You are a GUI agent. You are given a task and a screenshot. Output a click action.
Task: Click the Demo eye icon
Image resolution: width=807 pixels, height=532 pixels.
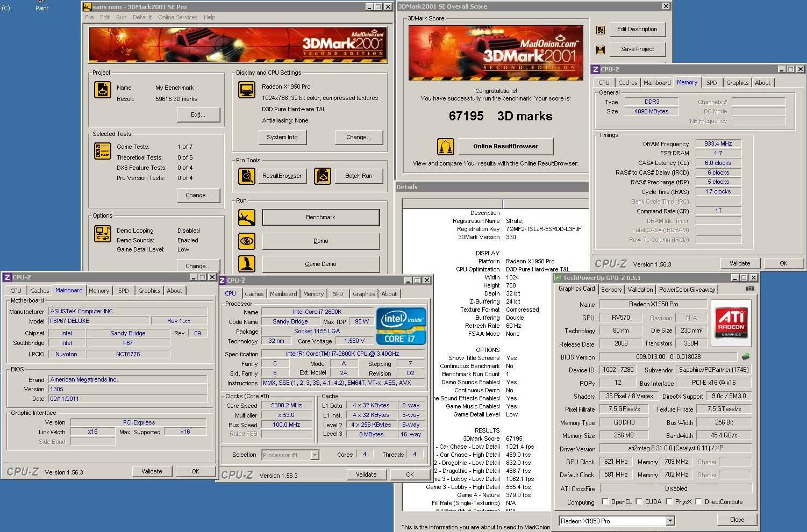247,241
